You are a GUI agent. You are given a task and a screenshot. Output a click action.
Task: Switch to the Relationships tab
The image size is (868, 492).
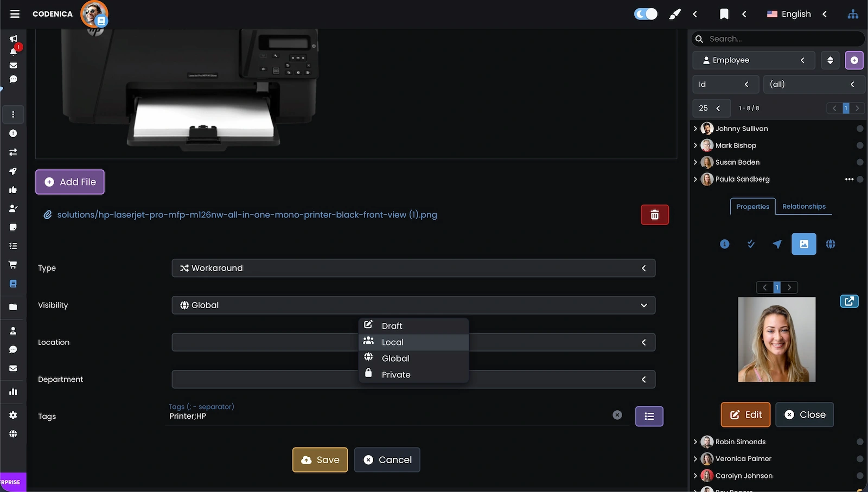point(804,206)
